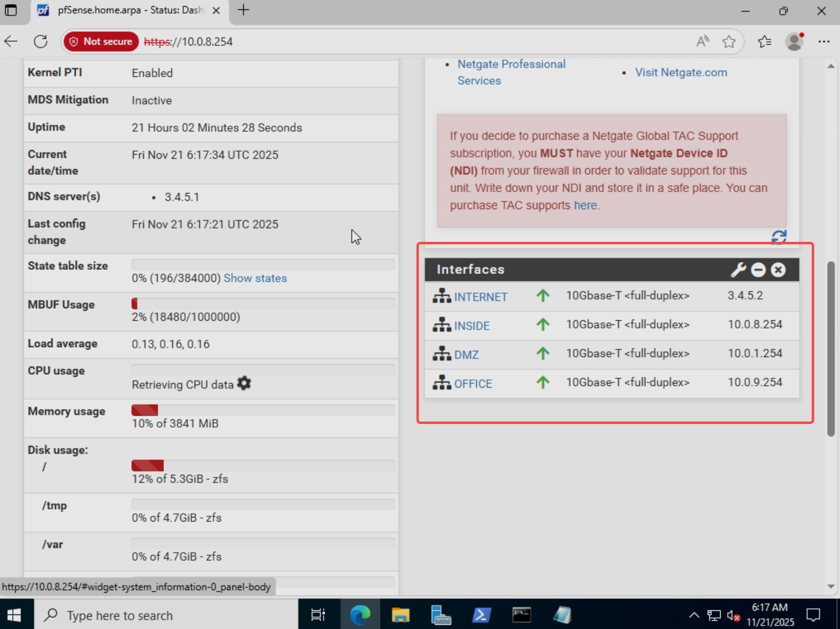Viewport: 840px width, 629px height.
Task: Open the Visit Netgate.com link
Action: 681,72
